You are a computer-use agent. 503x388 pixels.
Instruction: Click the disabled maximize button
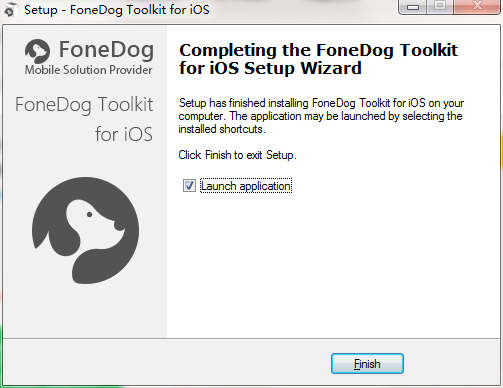440,6
